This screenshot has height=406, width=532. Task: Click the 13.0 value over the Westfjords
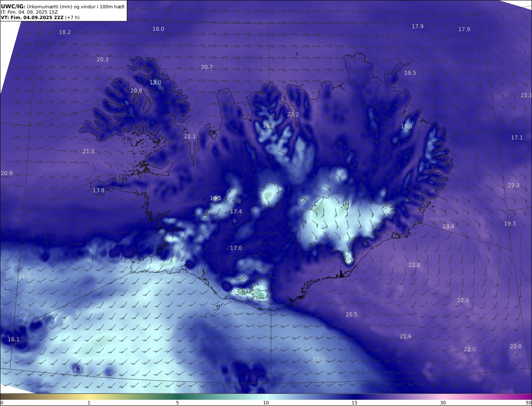(x=155, y=82)
